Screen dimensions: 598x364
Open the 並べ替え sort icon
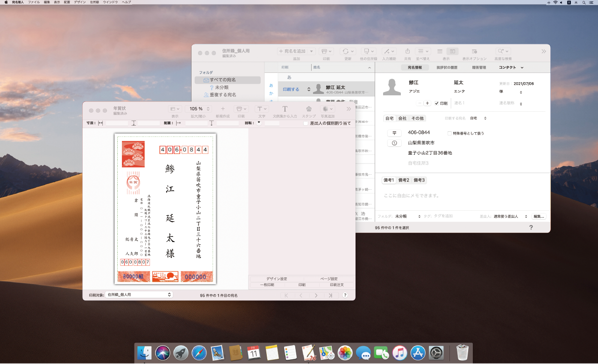(423, 51)
